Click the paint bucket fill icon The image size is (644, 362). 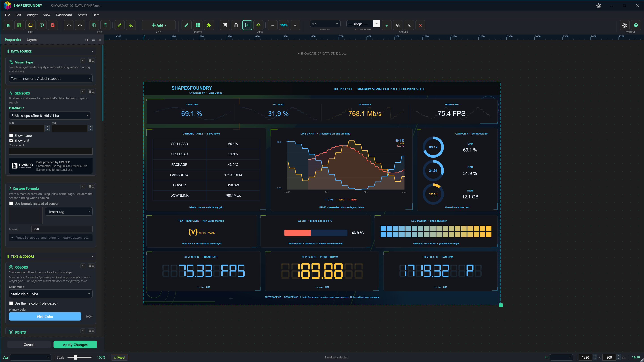pyautogui.click(x=131, y=25)
